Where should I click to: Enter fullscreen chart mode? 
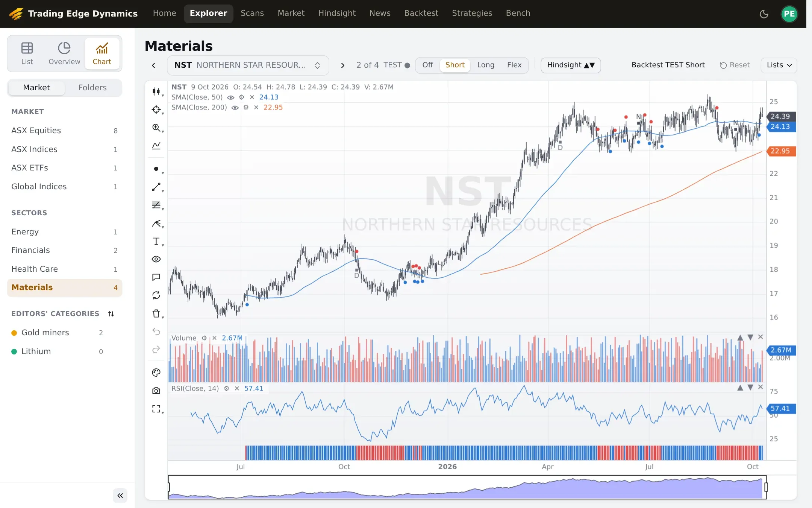point(156,409)
